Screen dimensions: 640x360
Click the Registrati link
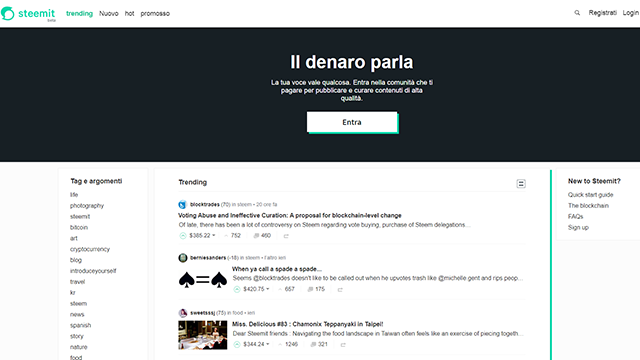(x=602, y=13)
